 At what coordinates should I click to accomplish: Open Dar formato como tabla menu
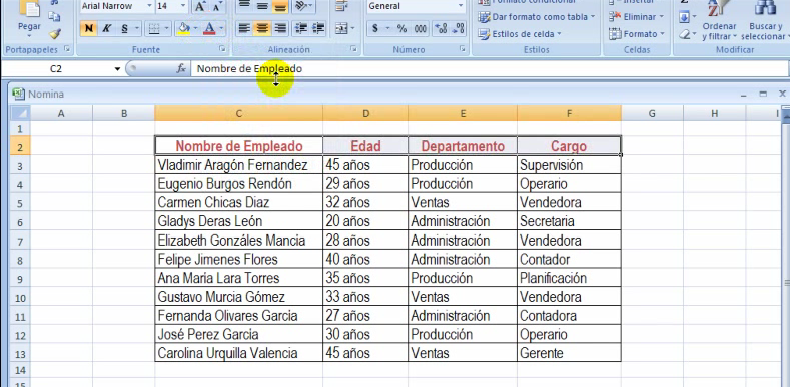point(537,17)
